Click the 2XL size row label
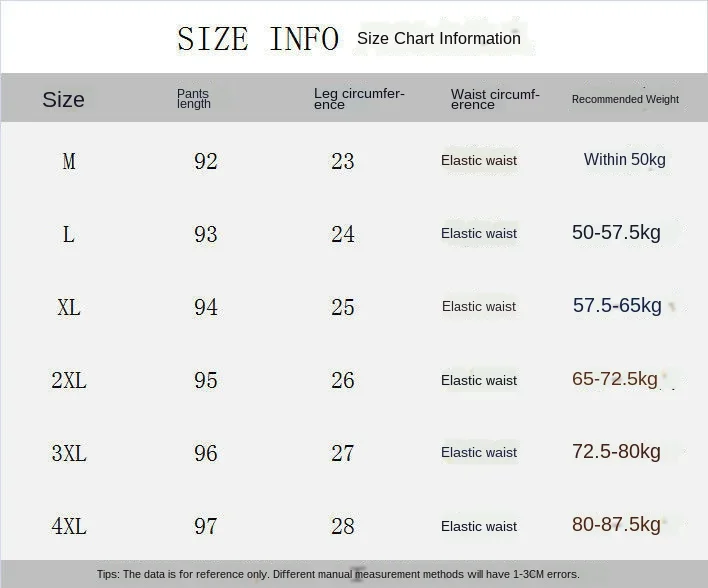 [x=69, y=380]
